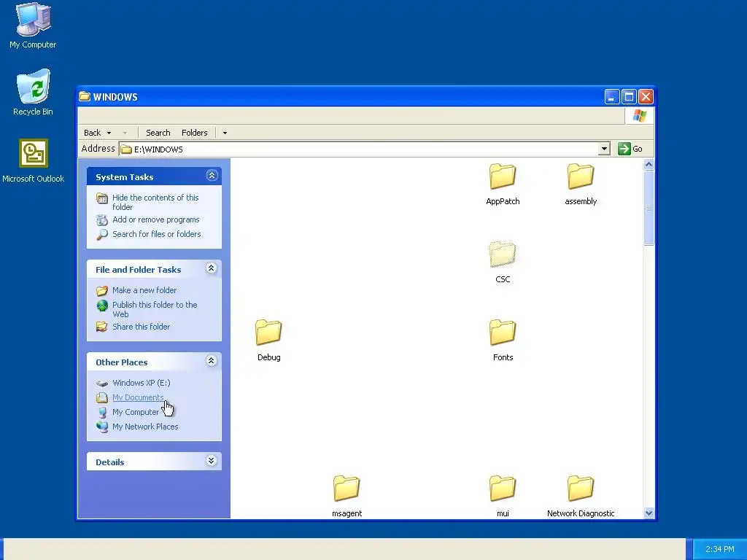Image resolution: width=747 pixels, height=560 pixels.
Task: Open My Computer link in Other Places
Action: tap(135, 413)
